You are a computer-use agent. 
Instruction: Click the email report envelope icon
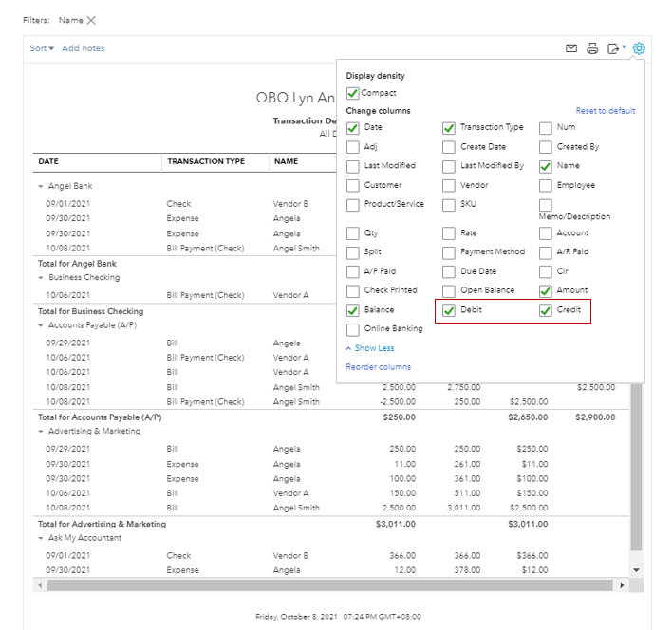tap(571, 48)
